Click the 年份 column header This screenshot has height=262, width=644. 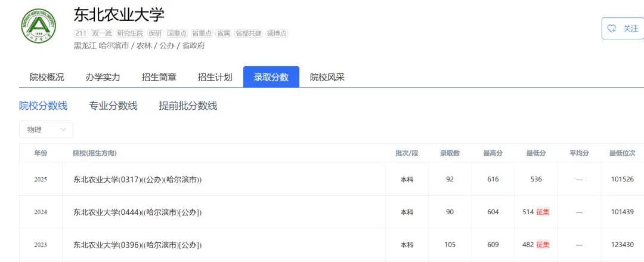pyautogui.click(x=41, y=153)
